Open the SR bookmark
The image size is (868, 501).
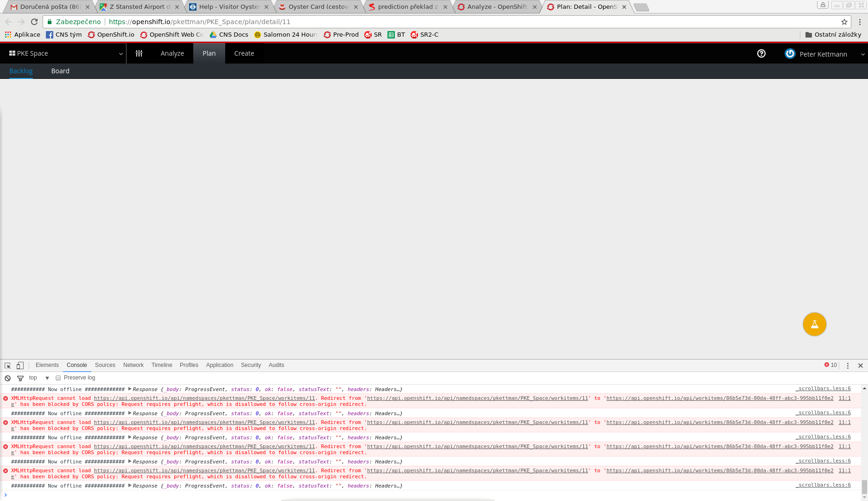(373, 35)
